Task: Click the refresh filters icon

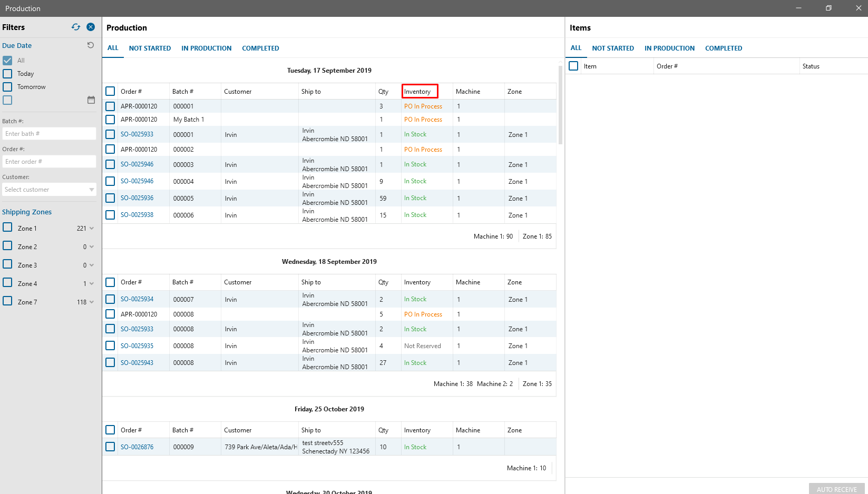Action: coord(76,27)
